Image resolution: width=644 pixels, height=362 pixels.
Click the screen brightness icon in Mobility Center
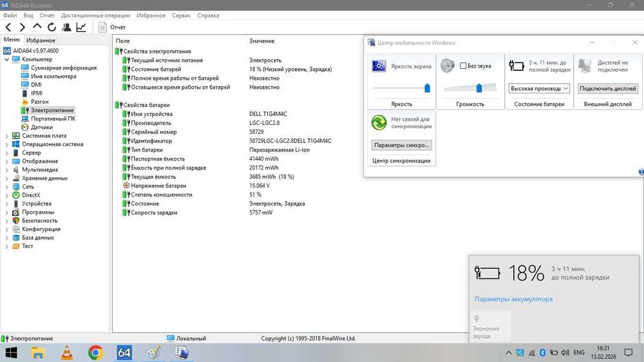[x=379, y=66]
